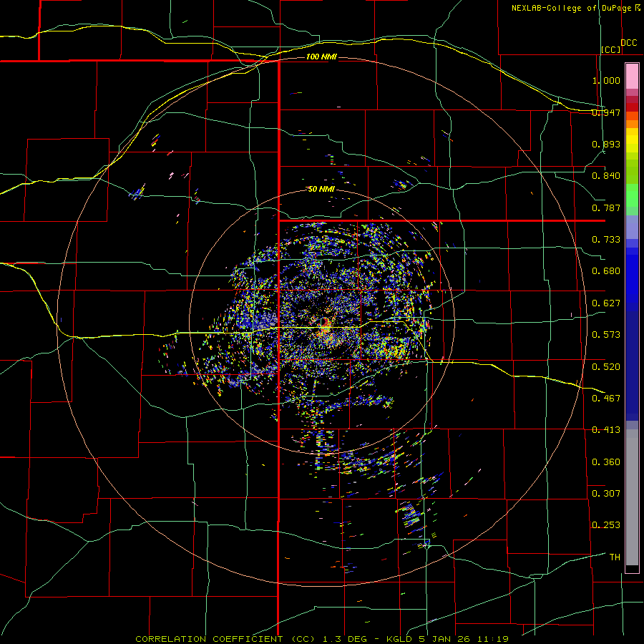
Task: Click the 0.360 value on the color scale
Action: click(x=606, y=462)
